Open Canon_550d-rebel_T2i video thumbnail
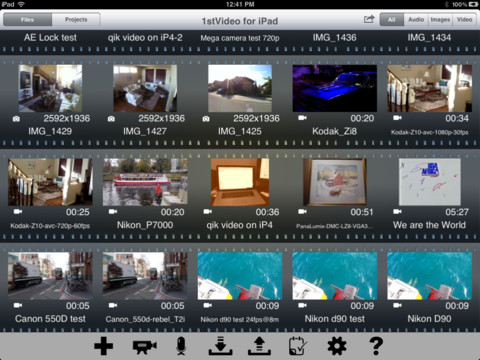The width and height of the screenshot is (480, 360). pos(145,276)
